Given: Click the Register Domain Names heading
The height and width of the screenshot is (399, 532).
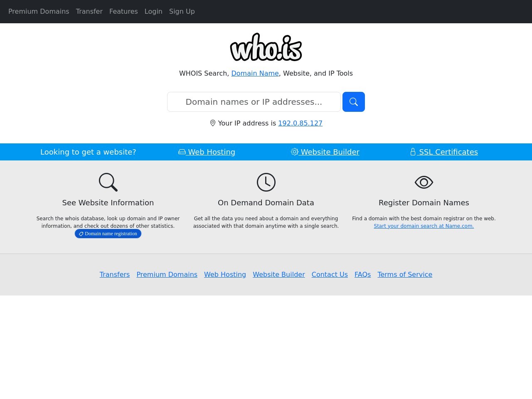Looking at the screenshot, I should pyautogui.click(x=424, y=203).
